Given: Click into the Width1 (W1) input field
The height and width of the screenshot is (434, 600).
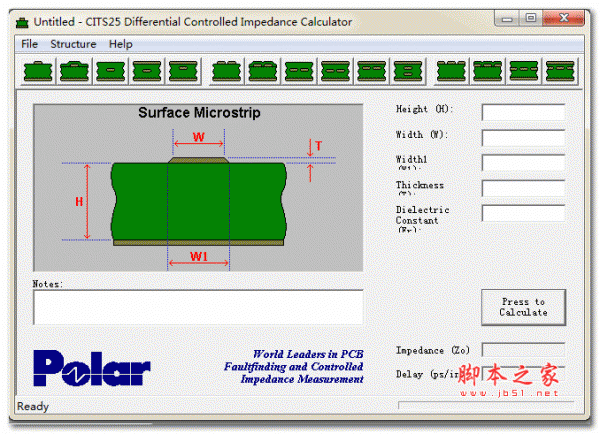Looking at the screenshot, I should (523, 163).
